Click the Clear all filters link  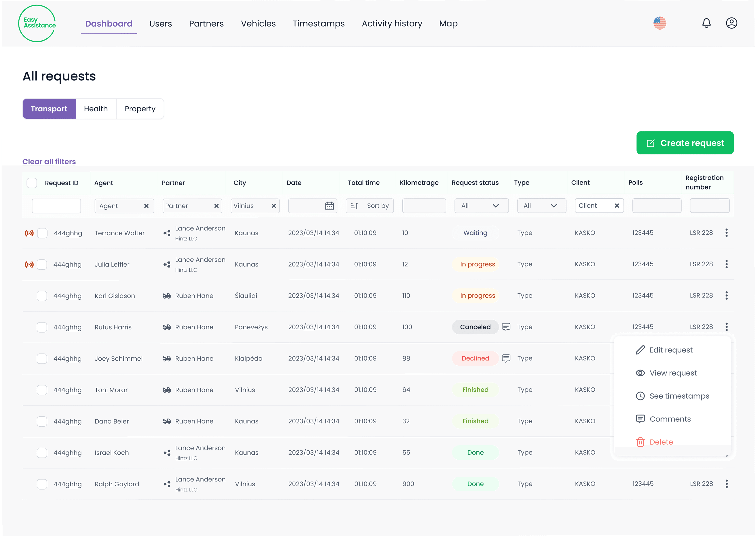point(49,161)
